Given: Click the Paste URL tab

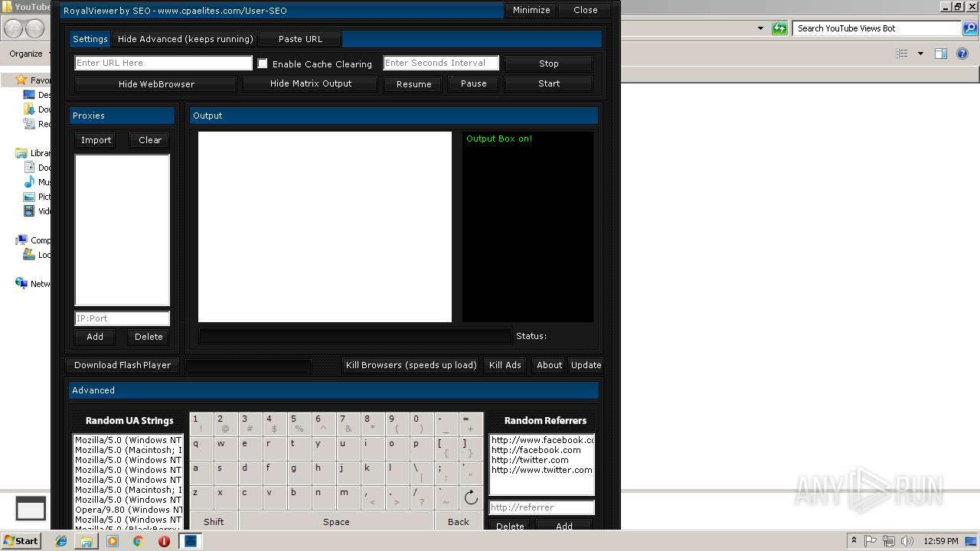Looking at the screenshot, I should click(300, 39).
